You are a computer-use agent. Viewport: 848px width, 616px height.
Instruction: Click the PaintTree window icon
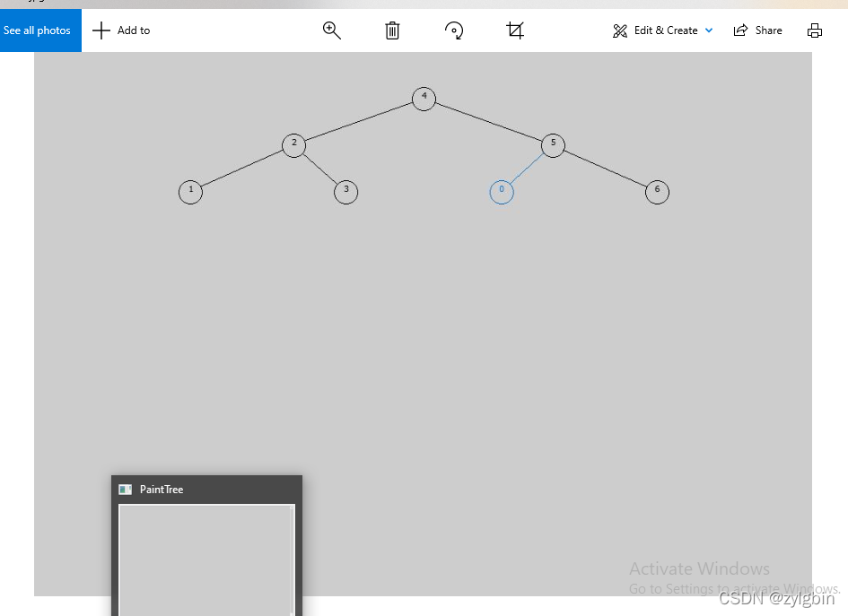pyautogui.click(x=125, y=490)
